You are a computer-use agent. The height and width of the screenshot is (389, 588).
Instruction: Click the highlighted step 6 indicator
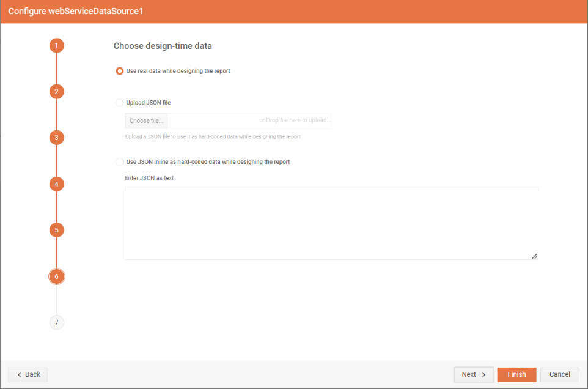point(56,276)
